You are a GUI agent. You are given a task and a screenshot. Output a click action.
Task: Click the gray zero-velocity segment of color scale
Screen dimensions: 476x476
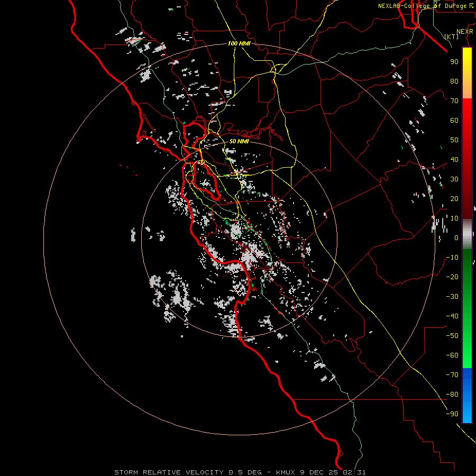[467, 234]
